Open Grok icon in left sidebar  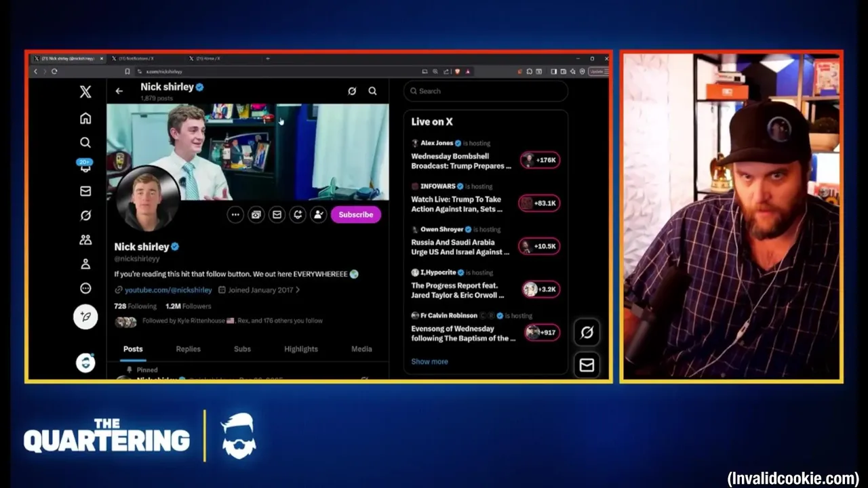point(85,216)
